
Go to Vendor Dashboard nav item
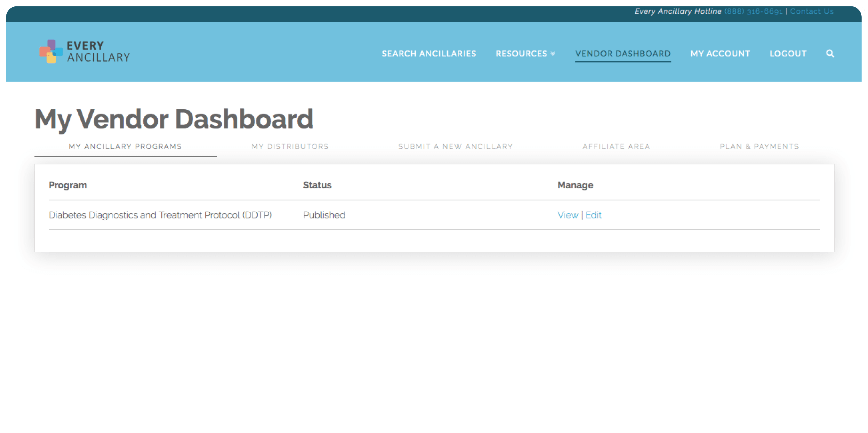(623, 53)
